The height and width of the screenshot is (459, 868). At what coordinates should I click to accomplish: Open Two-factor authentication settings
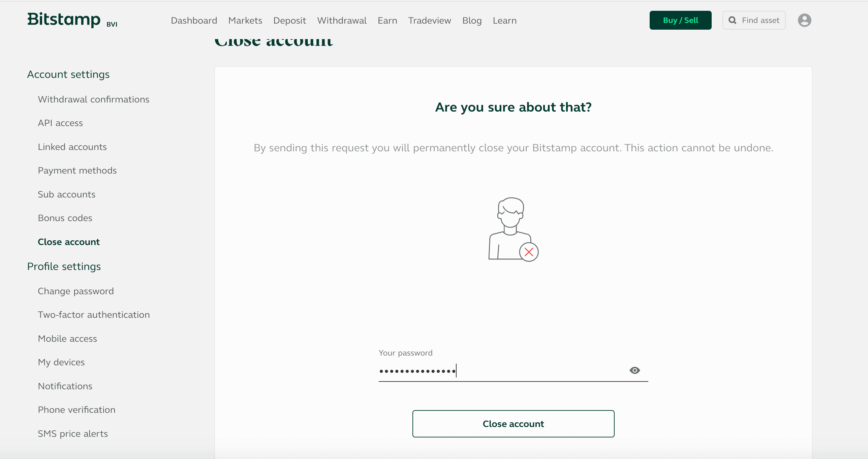(x=94, y=315)
